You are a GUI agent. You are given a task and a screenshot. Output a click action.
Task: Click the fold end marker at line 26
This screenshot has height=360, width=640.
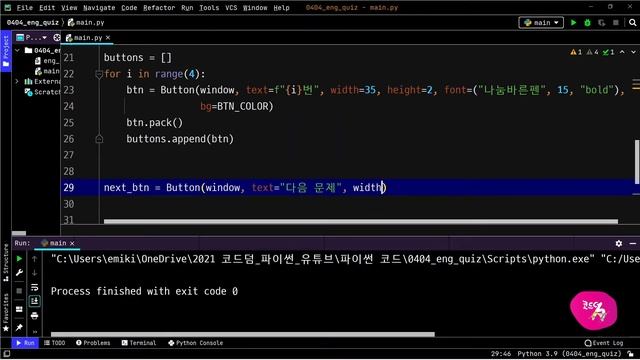(99, 139)
